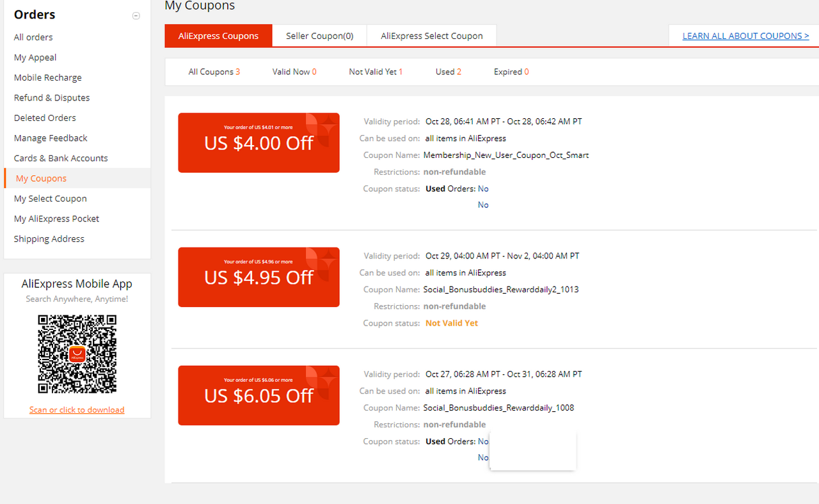The height and width of the screenshot is (504, 819).
Task: Click validity period starting Oct 29, 04:00 AM
Action: tap(502, 256)
